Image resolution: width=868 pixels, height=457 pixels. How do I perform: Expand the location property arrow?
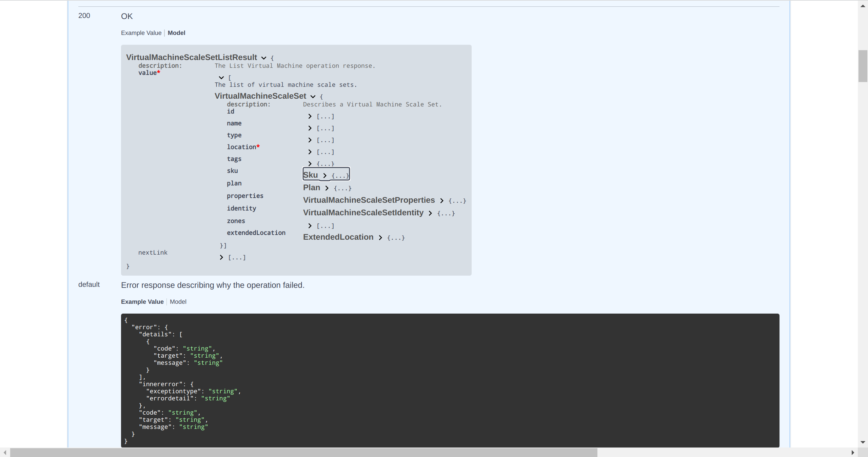(310, 152)
